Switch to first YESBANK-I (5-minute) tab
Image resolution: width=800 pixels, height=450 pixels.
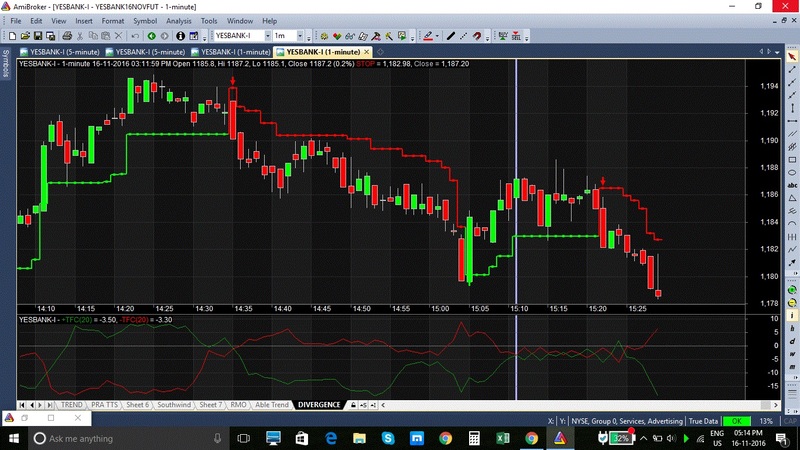coord(60,52)
